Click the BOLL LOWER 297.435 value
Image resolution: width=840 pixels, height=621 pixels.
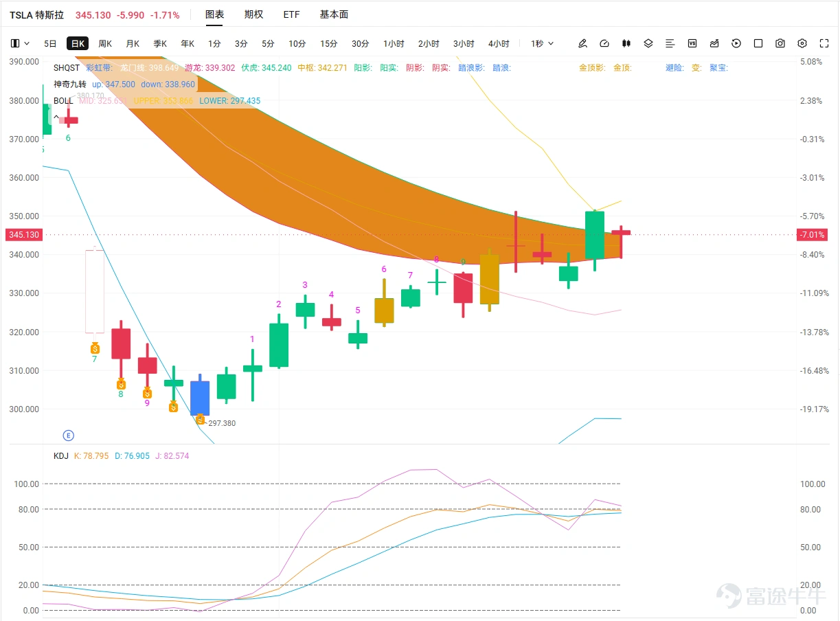tap(230, 101)
